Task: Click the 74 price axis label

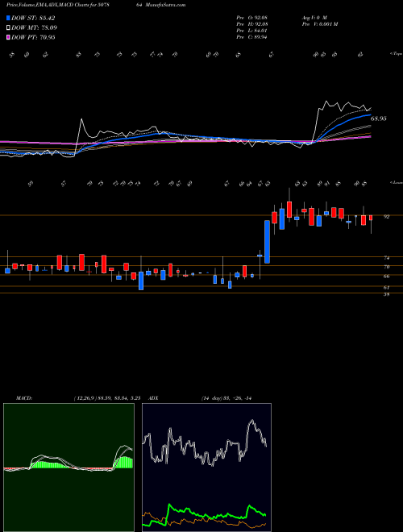Action: click(386, 258)
